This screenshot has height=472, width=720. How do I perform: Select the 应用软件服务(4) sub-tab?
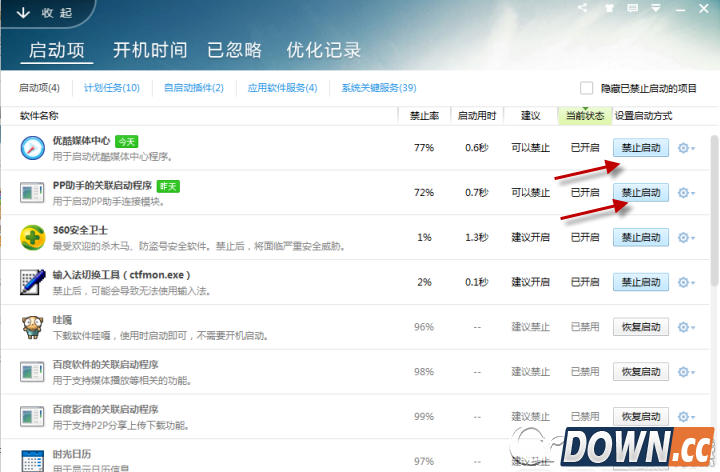click(282, 88)
